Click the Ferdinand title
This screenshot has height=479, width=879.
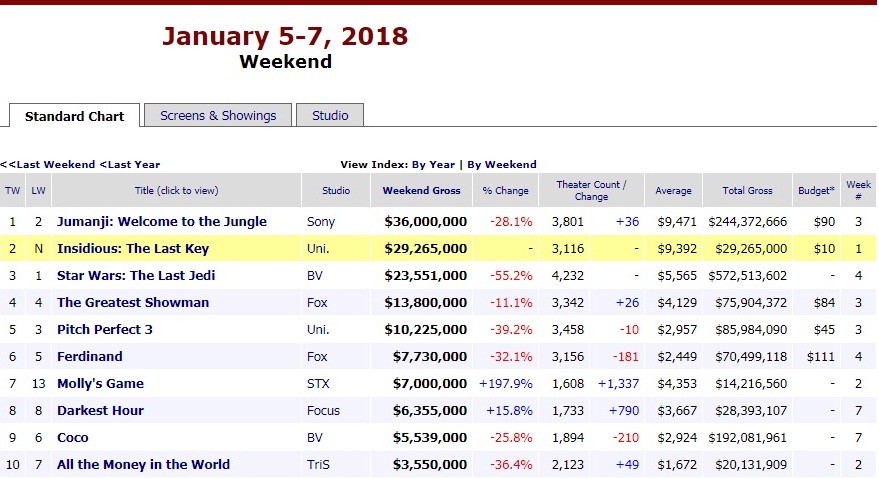(90, 356)
